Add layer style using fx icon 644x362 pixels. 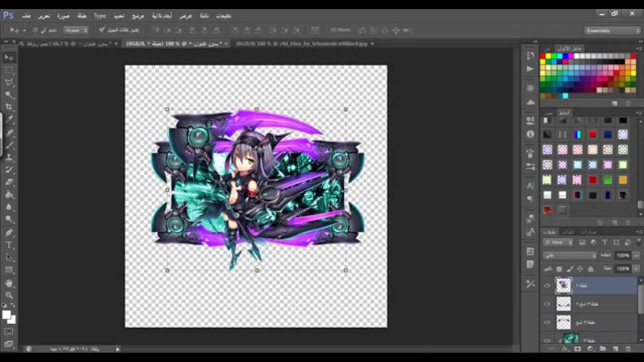point(565,348)
